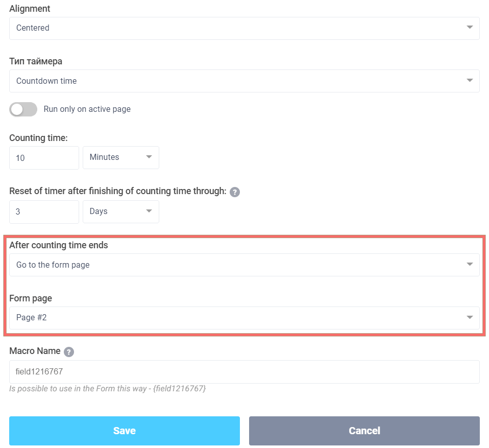This screenshot has height=448, width=489.
Task: Click the arrow on the Minutes unit selector
Action: pyautogui.click(x=149, y=157)
